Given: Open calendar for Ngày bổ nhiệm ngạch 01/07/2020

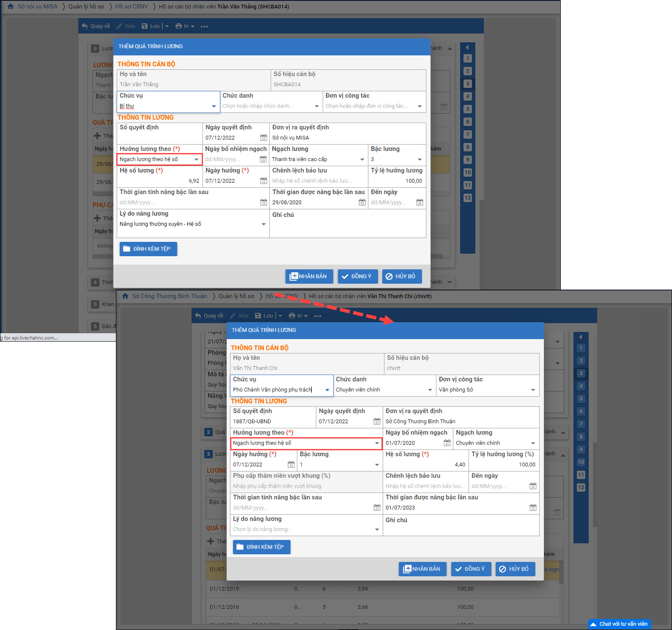Looking at the screenshot, I should point(447,443).
